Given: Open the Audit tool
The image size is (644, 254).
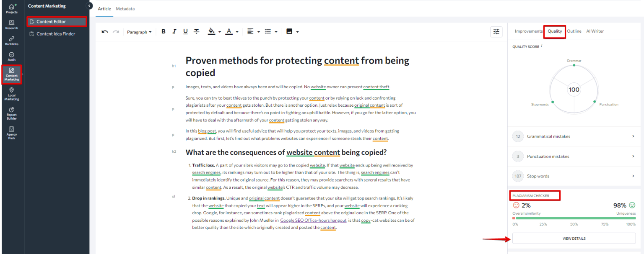Looking at the screenshot, I should pyautogui.click(x=11, y=56).
